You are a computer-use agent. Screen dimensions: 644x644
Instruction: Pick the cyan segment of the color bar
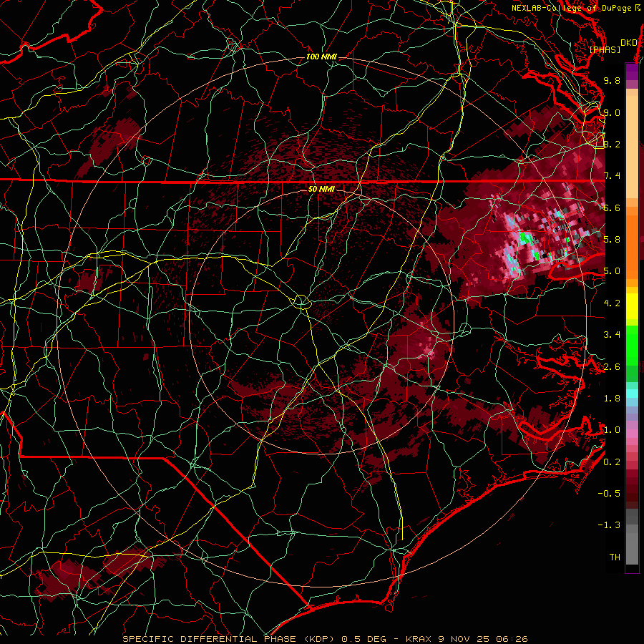coord(632,394)
